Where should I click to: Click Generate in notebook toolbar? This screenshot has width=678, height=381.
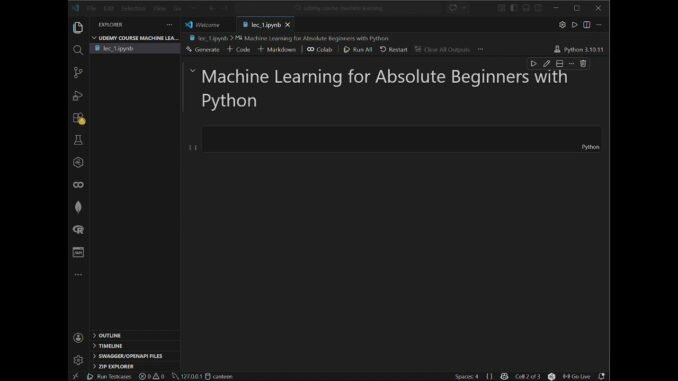202,49
